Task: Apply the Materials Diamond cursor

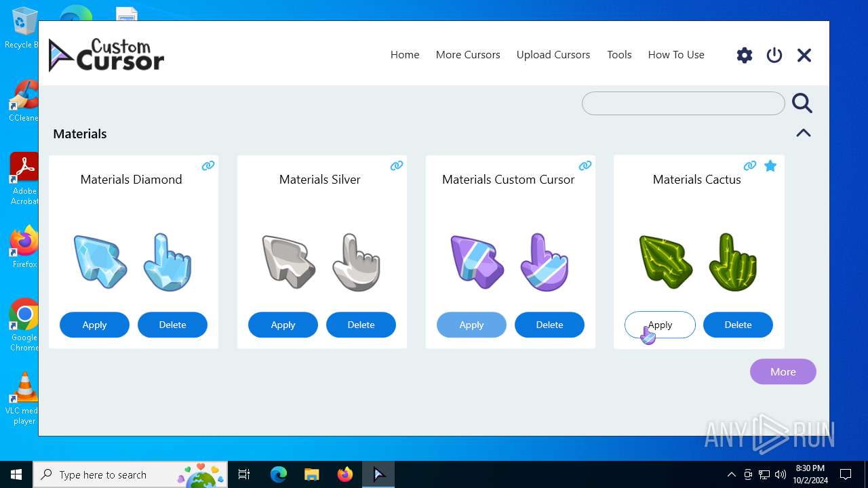Action: pyautogui.click(x=94, y=325)
